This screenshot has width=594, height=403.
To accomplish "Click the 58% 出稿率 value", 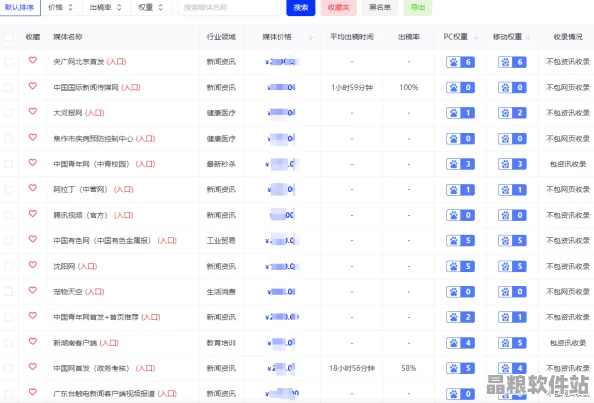I will point(409,368).
